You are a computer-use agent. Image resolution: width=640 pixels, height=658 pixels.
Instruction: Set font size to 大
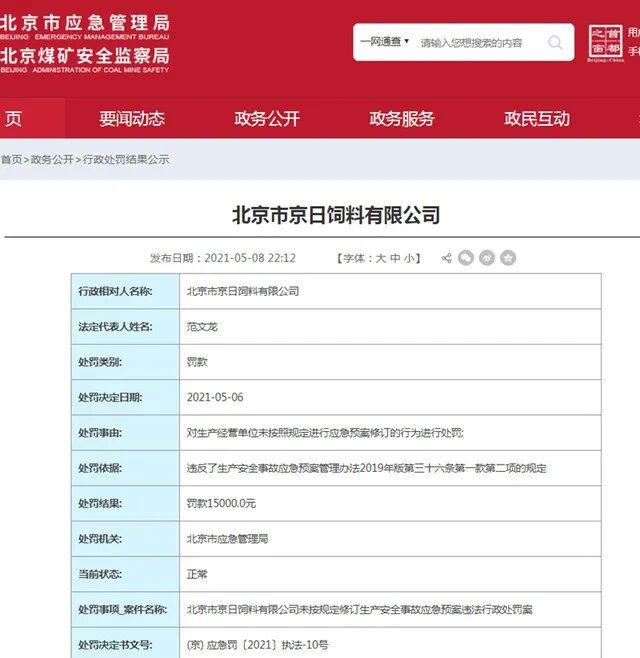tap(380, 258)
